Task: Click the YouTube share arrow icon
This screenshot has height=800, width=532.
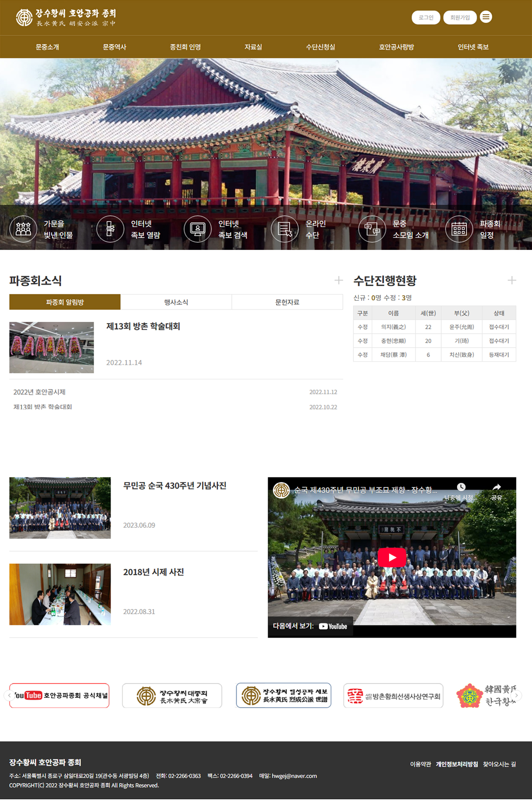Action: pyautogui.click(x=496, y=488)
